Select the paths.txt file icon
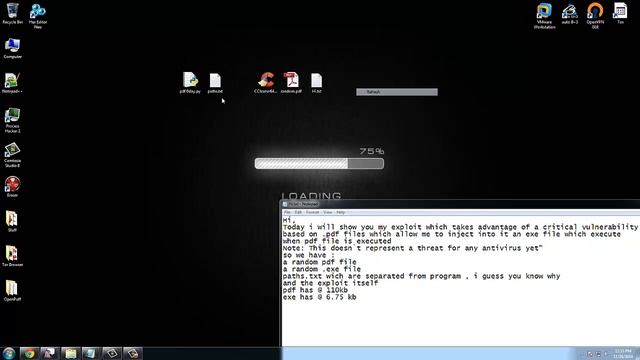 coord(215,83)
